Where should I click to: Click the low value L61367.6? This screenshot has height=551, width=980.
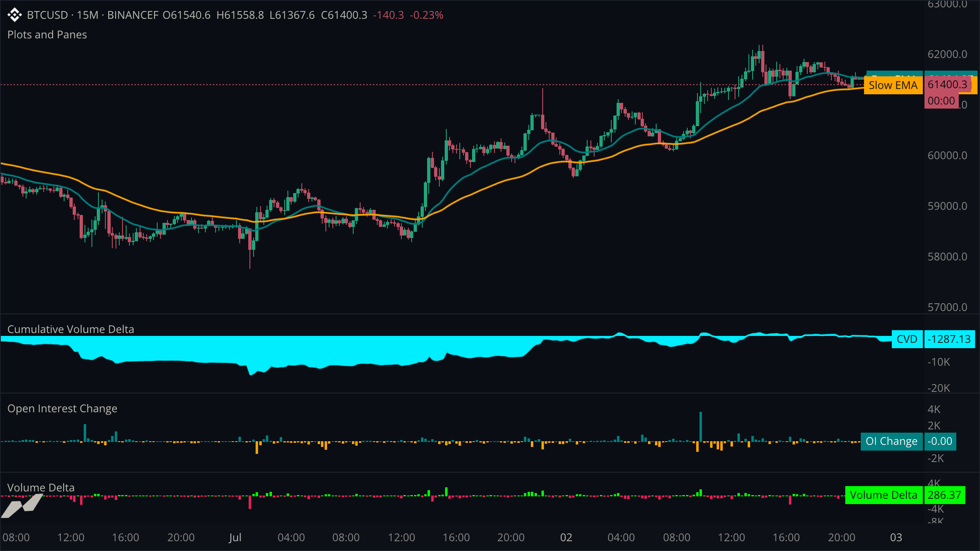click(292, 15)
